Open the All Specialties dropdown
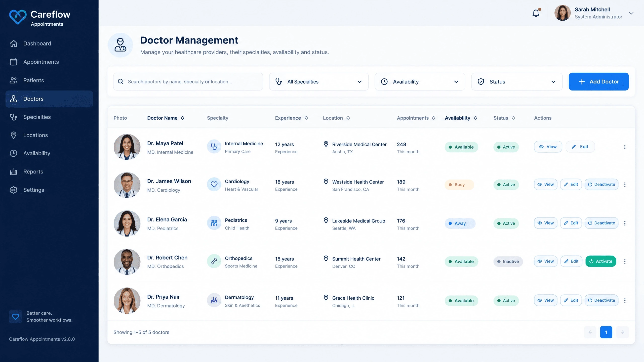644x362 pixels. (x=319, y=82)
